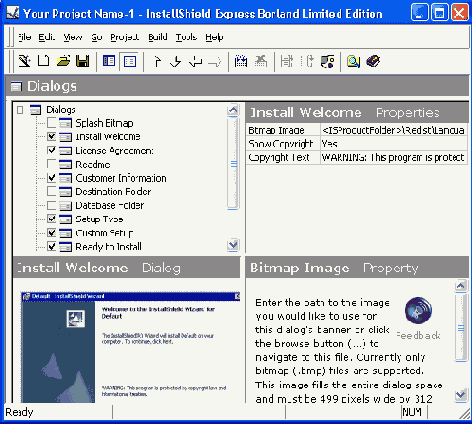
Task: Enable the Splash Bitmap dialog checkbox
Action: pos(52,123)
